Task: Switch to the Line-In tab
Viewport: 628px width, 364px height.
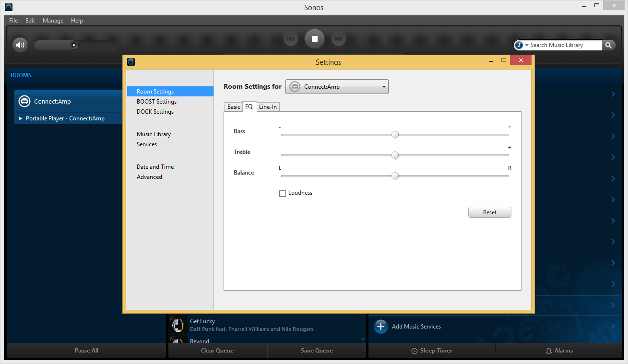Action: pos(268,107)
